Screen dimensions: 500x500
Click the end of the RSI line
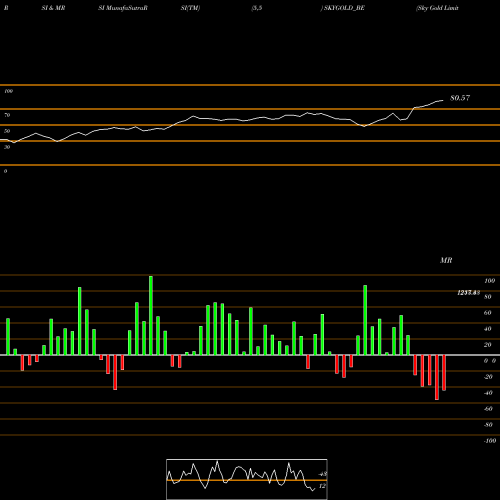tap(443, 100)
